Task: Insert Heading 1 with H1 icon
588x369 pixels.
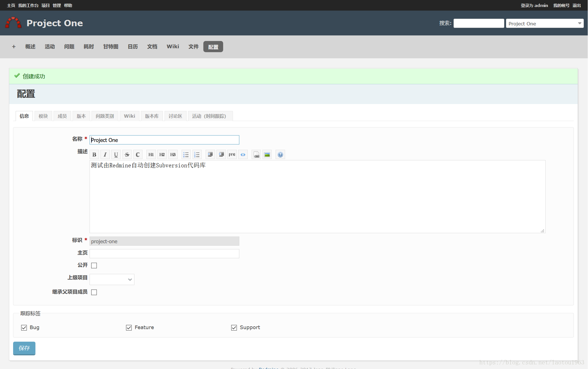Action: tap(151, 154)
